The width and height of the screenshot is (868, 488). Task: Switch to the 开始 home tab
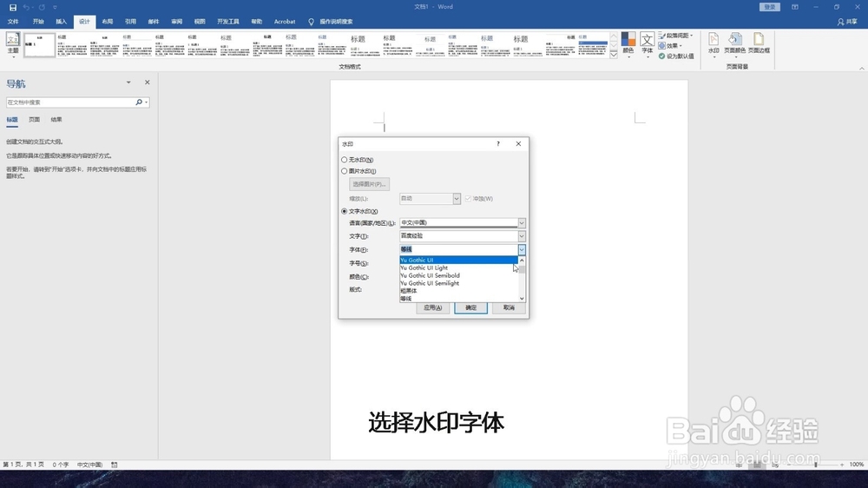point(38,22)
